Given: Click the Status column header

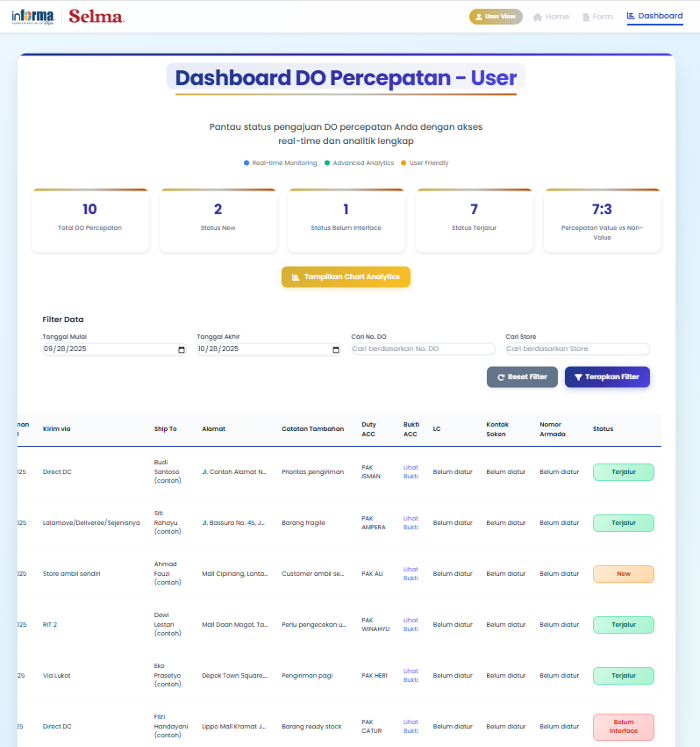Looking at the screenshot, I should pyautogui.click(x=603, y=428).
